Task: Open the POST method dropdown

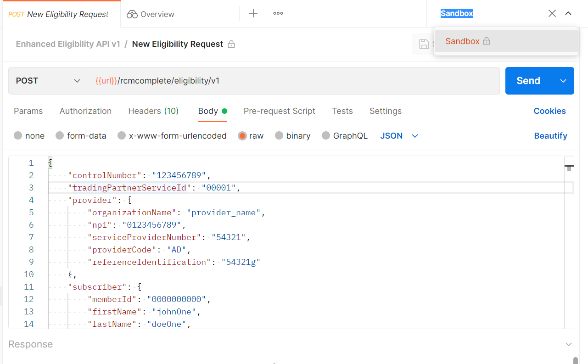Action: 48,81
